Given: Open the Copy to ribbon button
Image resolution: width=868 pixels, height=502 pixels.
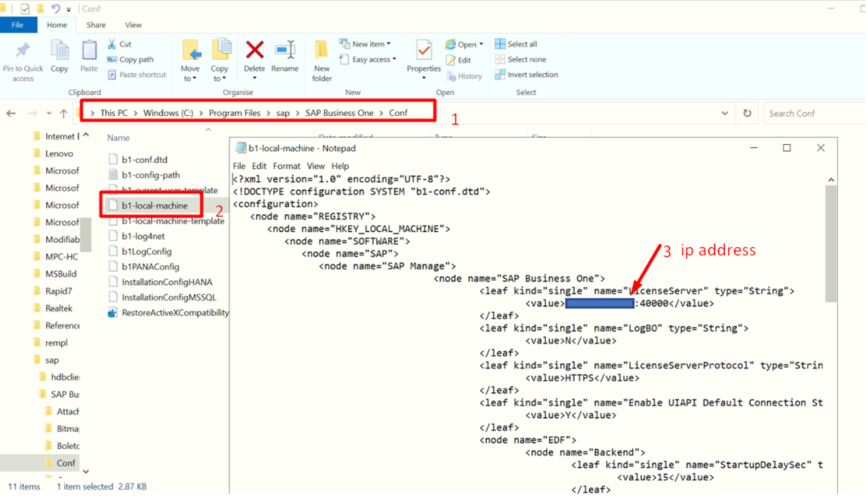Looking at the screenshot, I should tap(220, 60).
